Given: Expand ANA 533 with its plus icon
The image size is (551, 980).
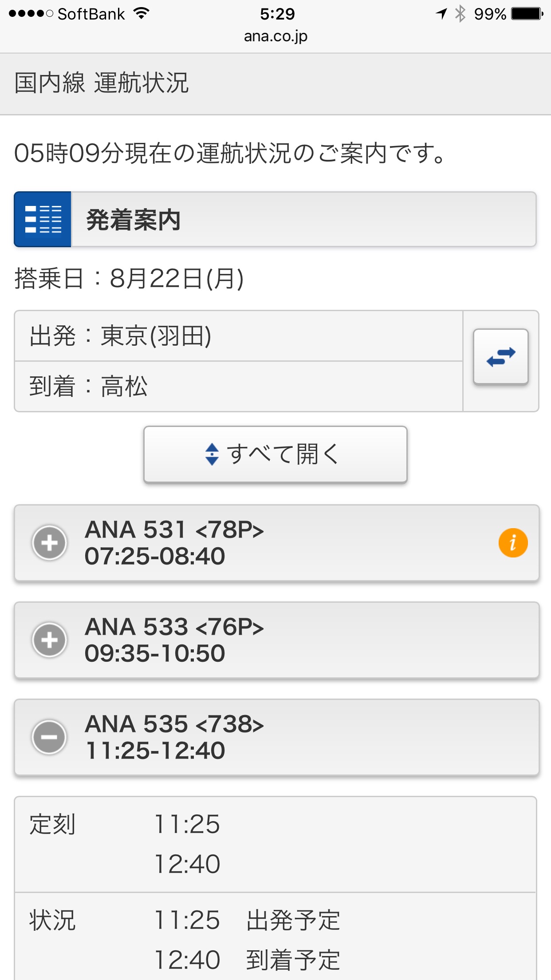Looking at the screenshot, I should click(50, 640).
